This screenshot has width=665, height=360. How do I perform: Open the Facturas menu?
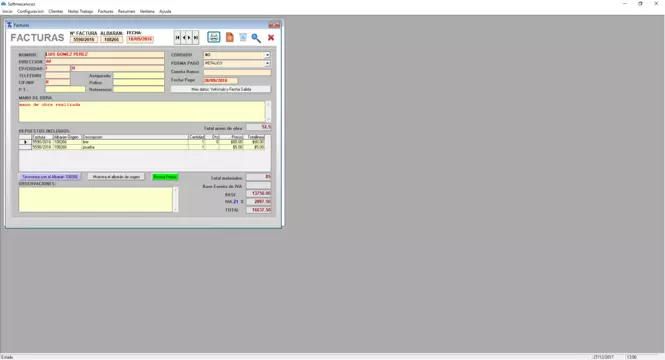click(x=105, y=11)
